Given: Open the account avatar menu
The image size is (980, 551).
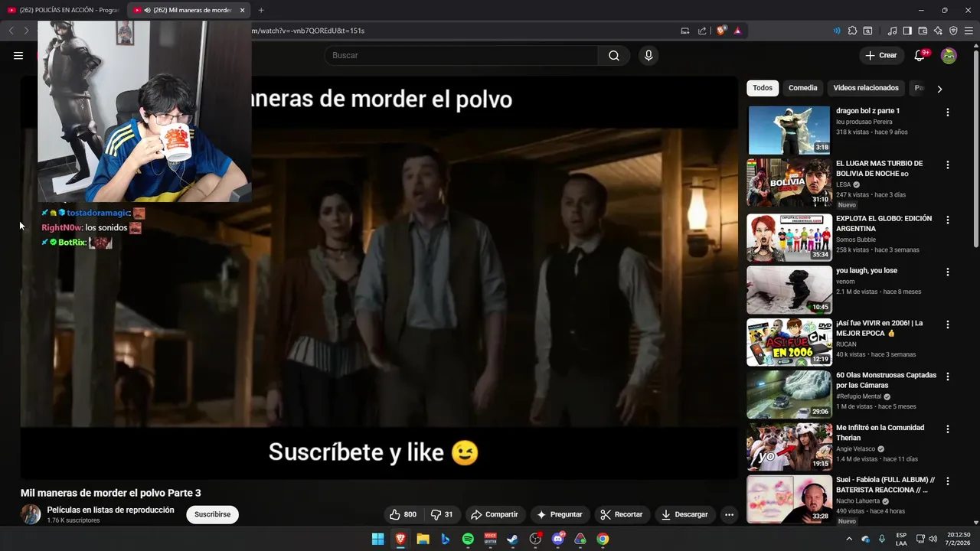Looking at the screenshot, I should coord(949,55).
